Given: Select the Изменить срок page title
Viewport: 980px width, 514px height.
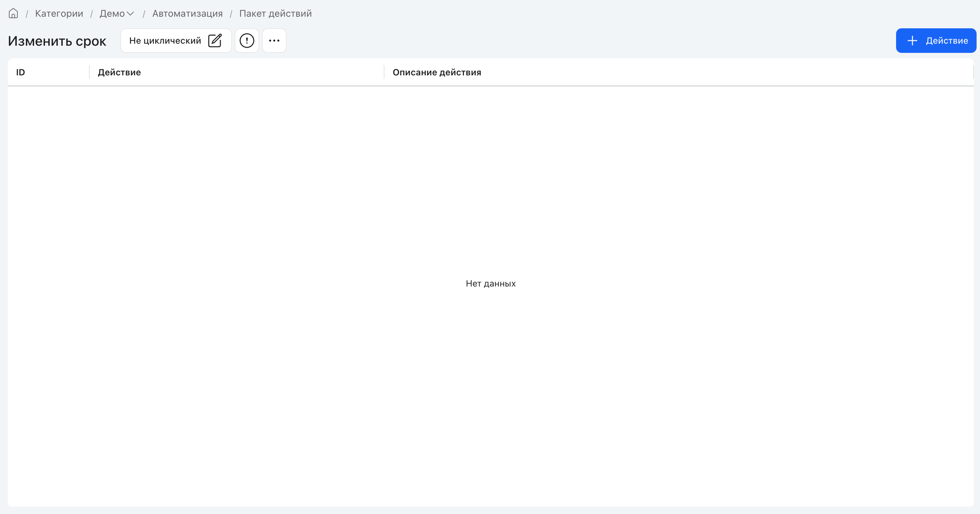Looking at the screenshot, I should [x=57, y=41].
